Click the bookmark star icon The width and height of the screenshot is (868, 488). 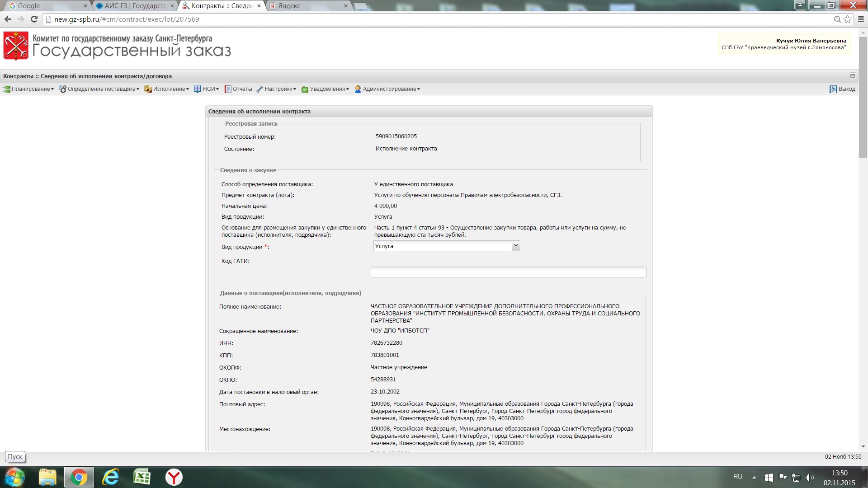pyautogui.click(x=848, y=19)
